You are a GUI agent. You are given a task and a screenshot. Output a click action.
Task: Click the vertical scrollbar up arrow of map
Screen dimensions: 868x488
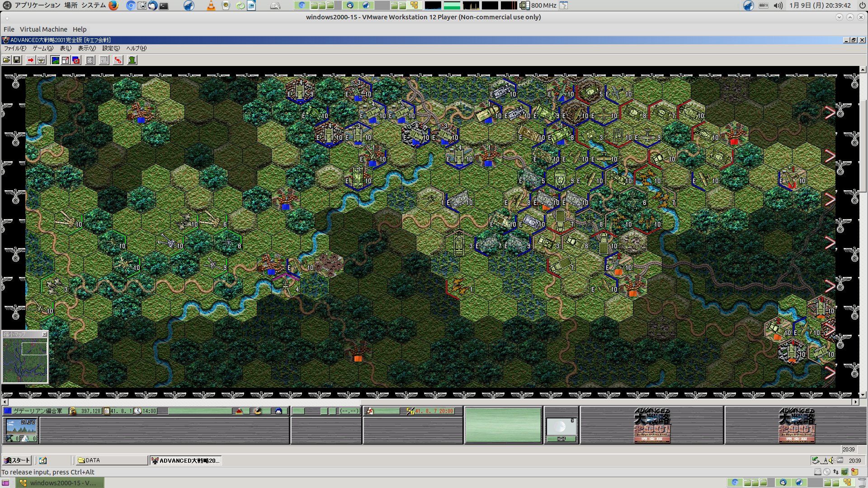tap(863, 70)
